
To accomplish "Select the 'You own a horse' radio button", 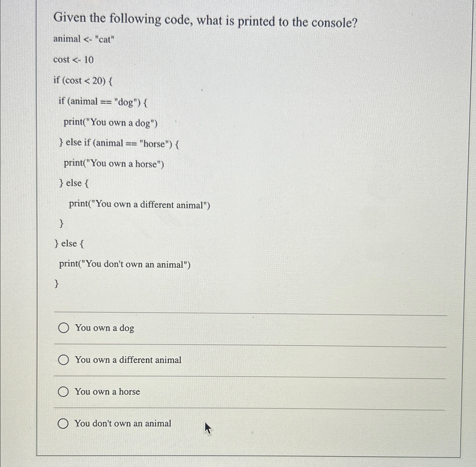I will tap(63, 392).
